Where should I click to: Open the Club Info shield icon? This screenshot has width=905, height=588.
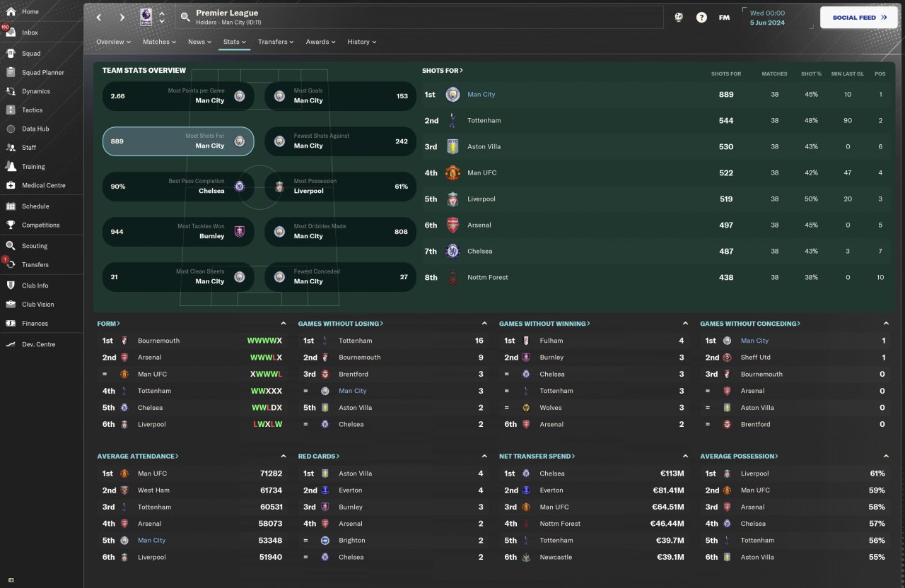pos(11,286)
